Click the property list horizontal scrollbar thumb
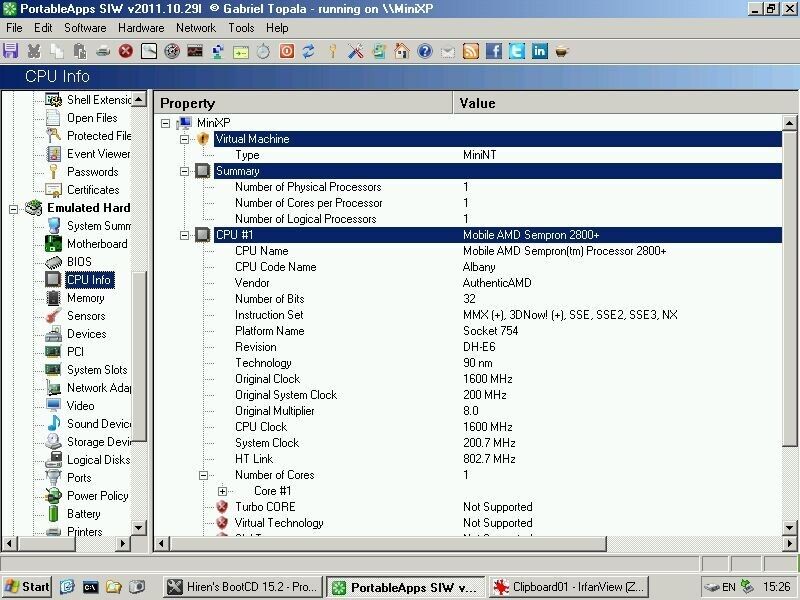The height and width of the screenshot is (600, 800). [x=387, y=544]
